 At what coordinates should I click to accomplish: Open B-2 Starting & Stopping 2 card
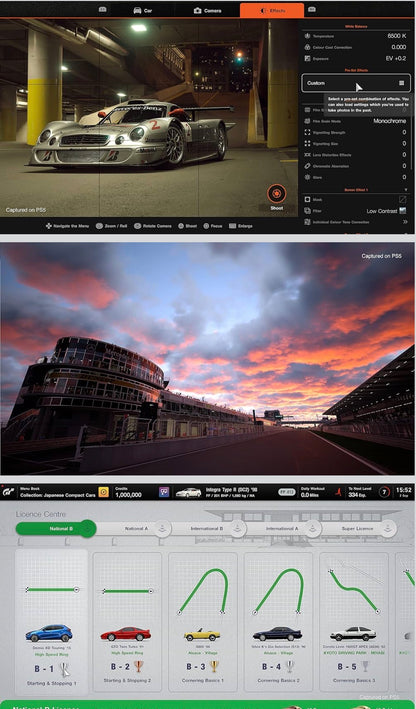click(127, 622)
